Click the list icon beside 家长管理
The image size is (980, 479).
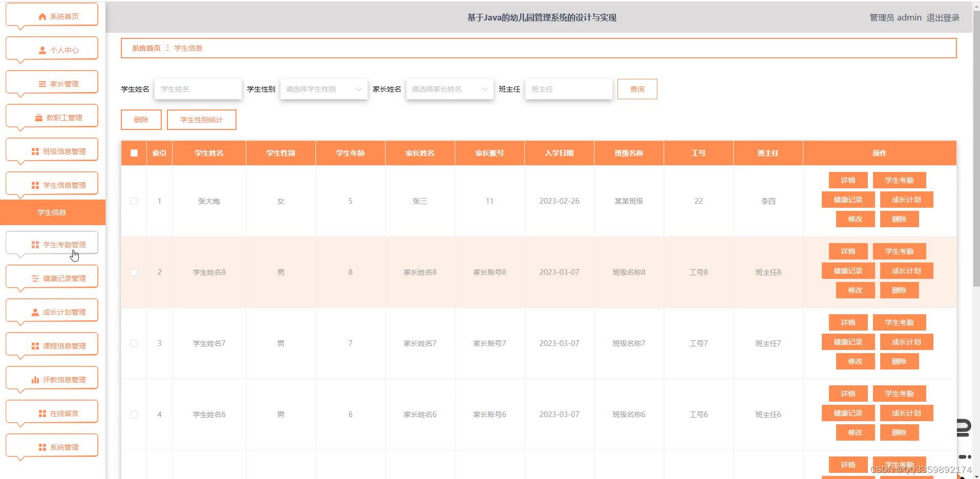(42, 84)
